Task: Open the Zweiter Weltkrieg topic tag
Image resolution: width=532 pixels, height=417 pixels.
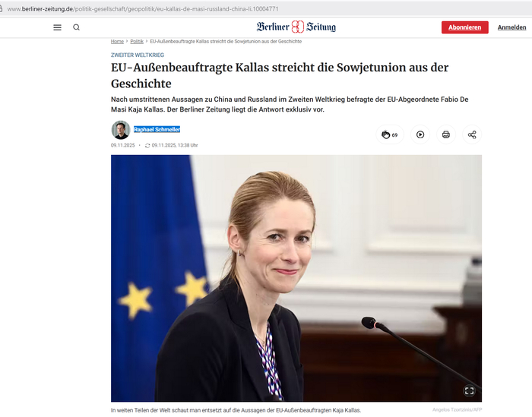Action: click(x=138, y=55)
